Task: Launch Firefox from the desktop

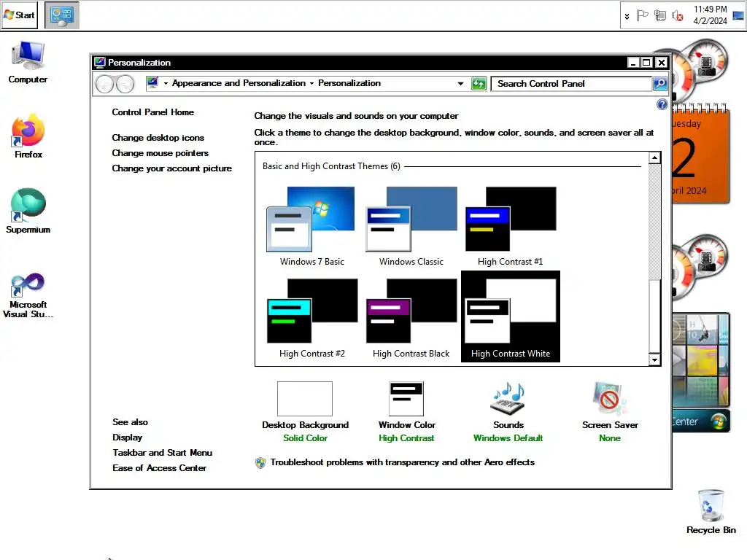Action: (x=28, y=136)
